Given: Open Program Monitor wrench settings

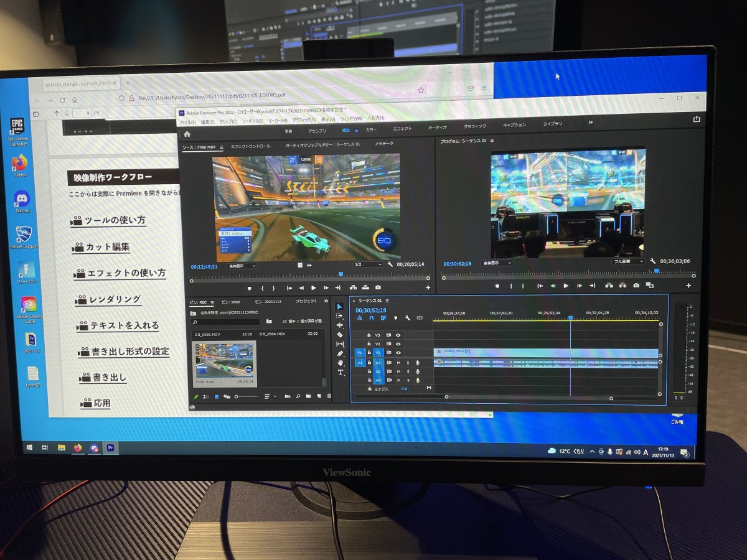Looking at the screenshot, I should tap(653, 262).
